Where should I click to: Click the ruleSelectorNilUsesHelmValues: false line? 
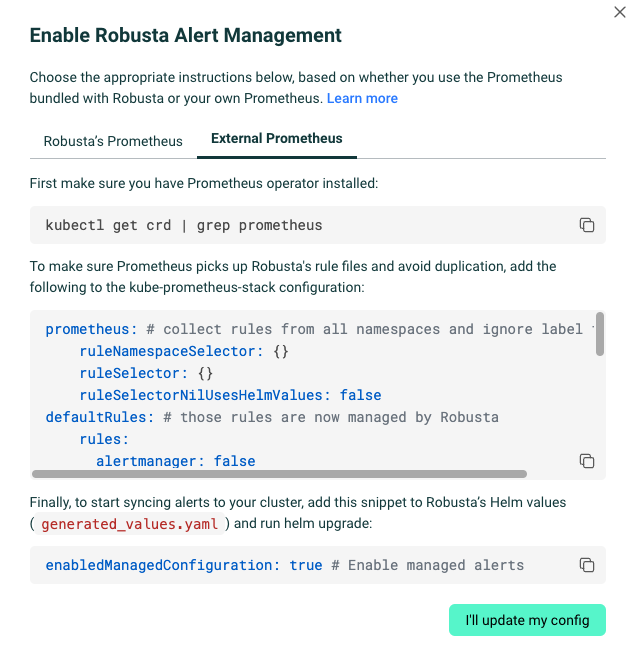230,395
